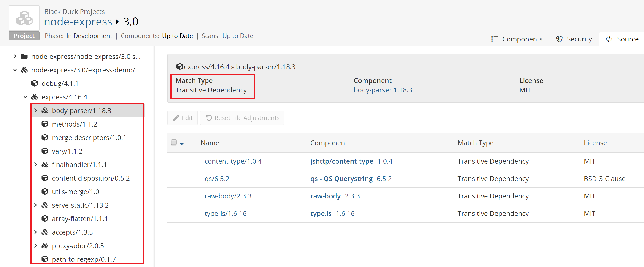This screenshot has height=267, width=644.
Task: Open the body-parser 1.18.3 component link
Action: point(383,90)
